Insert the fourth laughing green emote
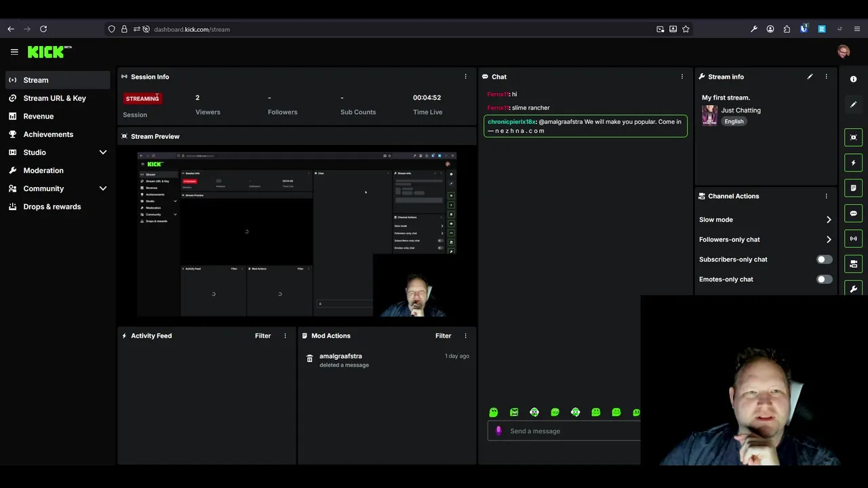The width and height of the screenshot is (868, 488). pyautogui.click(x=555, y=412)
